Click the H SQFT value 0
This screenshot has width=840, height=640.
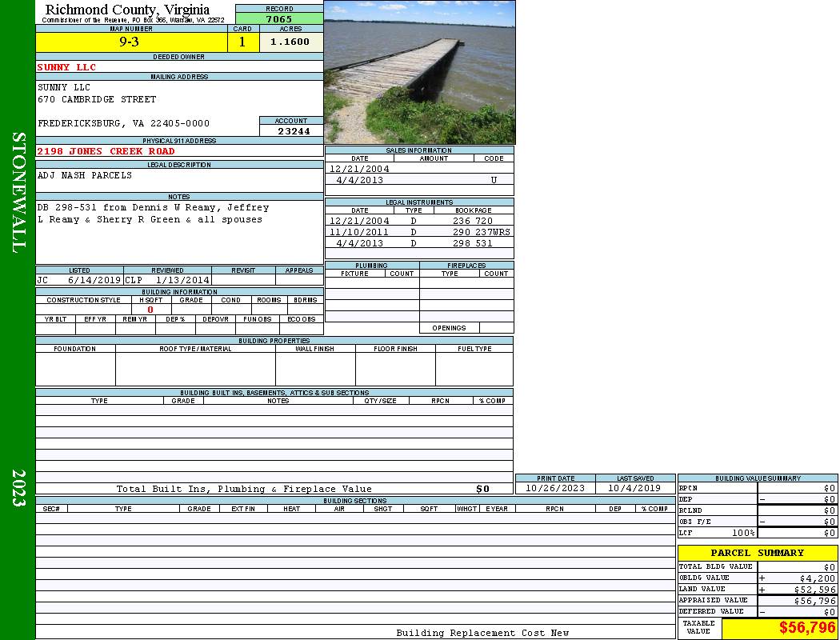click(150, 310)
